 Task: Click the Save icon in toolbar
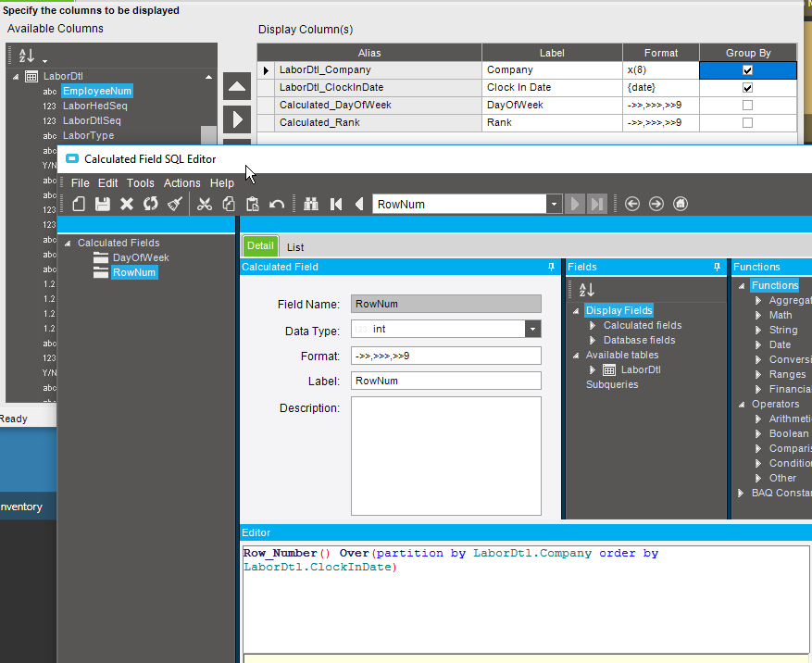point(103,204)
